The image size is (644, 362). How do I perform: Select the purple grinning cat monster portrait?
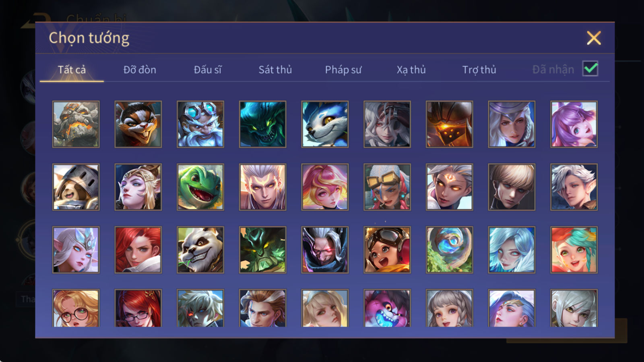coord(387,308)
